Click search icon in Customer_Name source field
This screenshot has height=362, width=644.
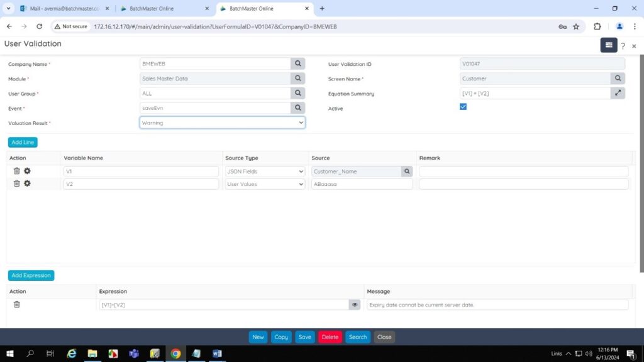(407, 171)
